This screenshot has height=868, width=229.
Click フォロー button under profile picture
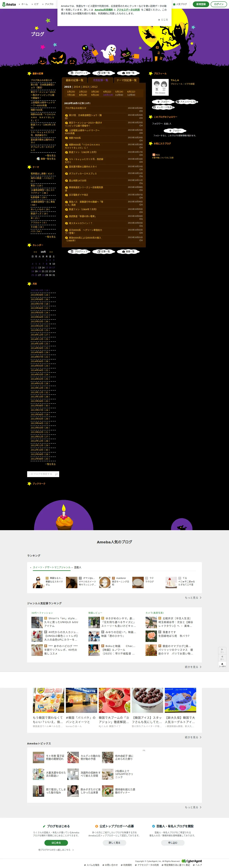click(163, 102)
